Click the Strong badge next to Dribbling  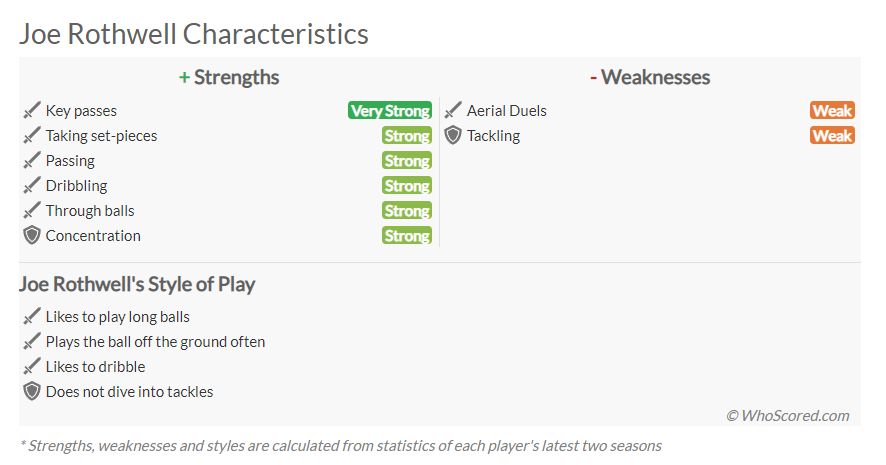(x=407, y=185)
